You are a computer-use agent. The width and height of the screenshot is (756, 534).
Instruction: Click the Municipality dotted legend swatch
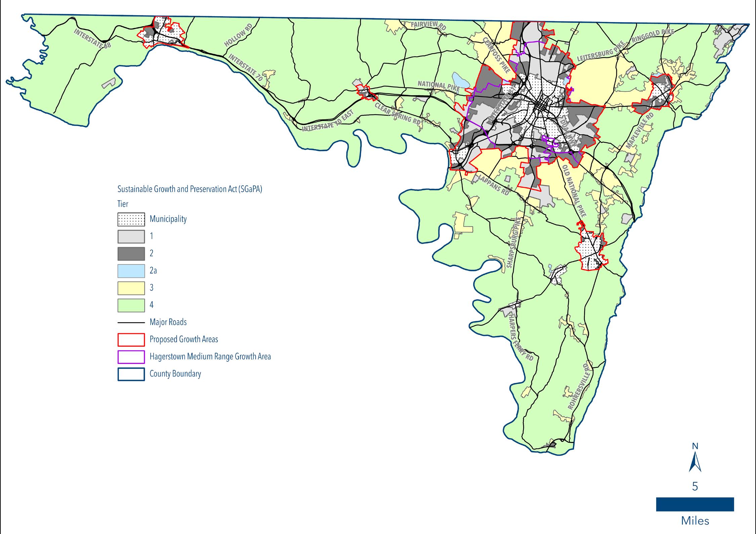131,219
